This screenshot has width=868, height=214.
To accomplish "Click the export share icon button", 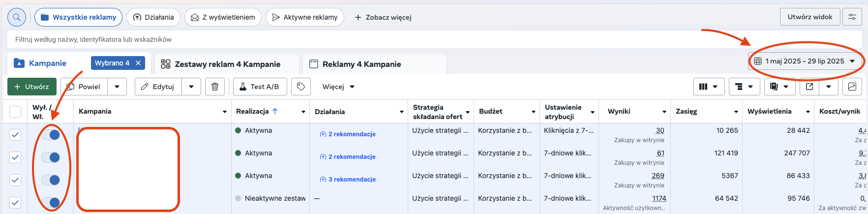I will tap(809, 87).
